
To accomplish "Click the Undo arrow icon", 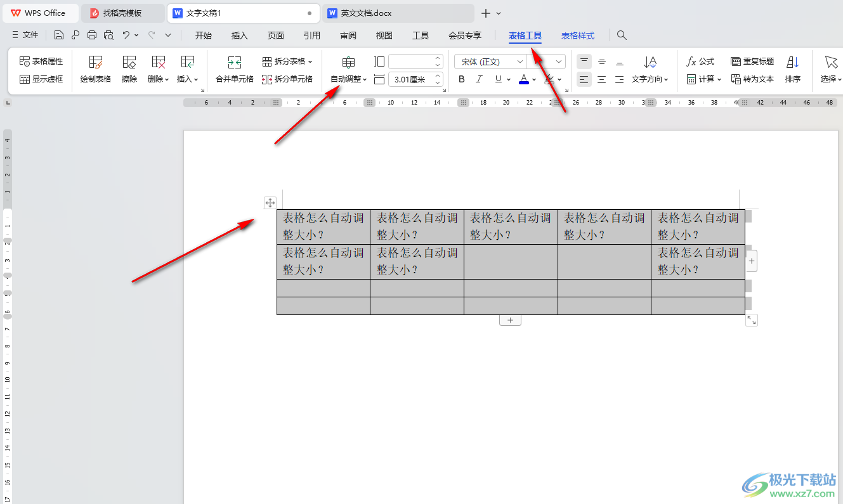I will click(x=126, y=36).
